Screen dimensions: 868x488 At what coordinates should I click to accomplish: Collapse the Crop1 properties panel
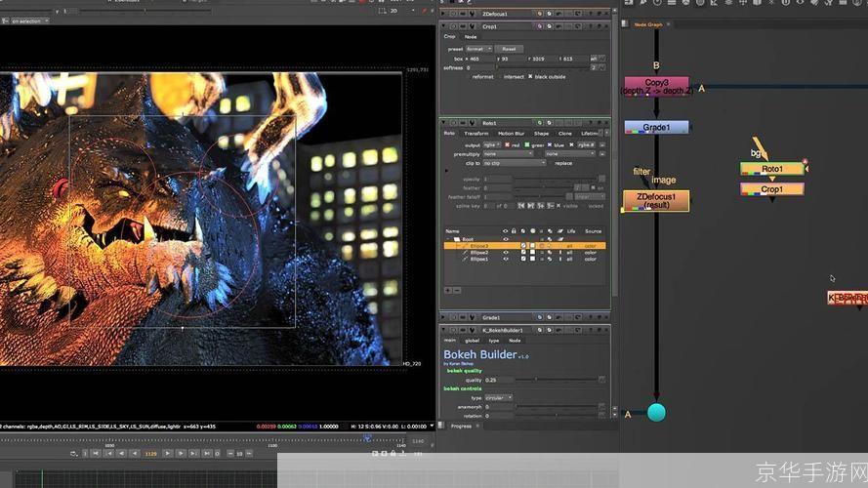pos(444,26)
